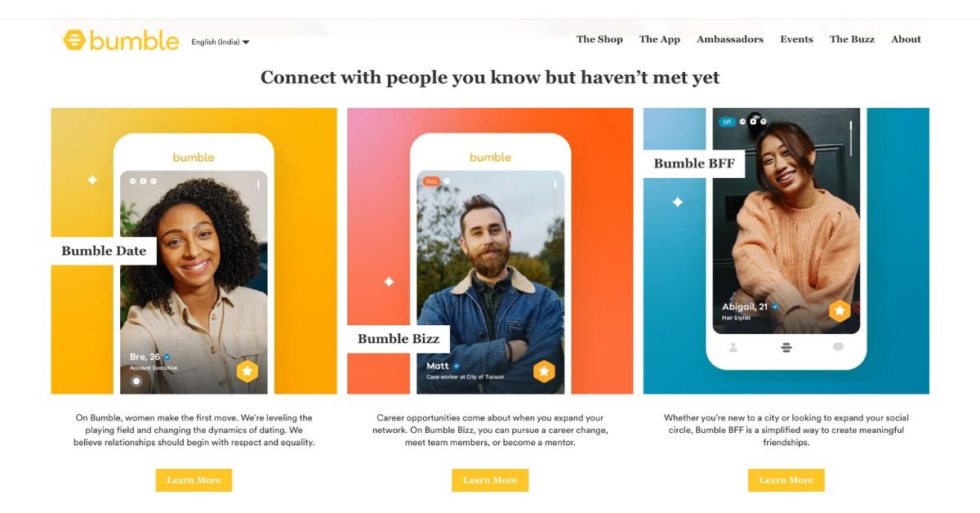Viewport: 980px width, 513px height.
Task: Tap the star SuperSwipe badge on Bre's profile
Action: point(247,372)
